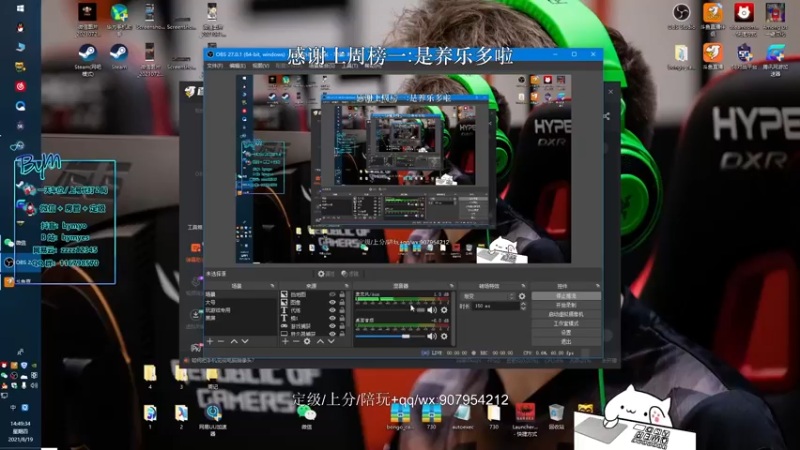Toggle visibility of the 游戏捕获 source
Viewport: 800px width, 450px height.
pyautogui.click(x=332, y=326)
